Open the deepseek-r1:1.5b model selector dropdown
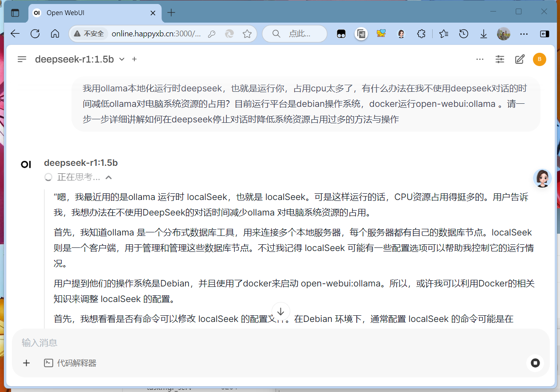The image size is (560, 392). [79, 59]
